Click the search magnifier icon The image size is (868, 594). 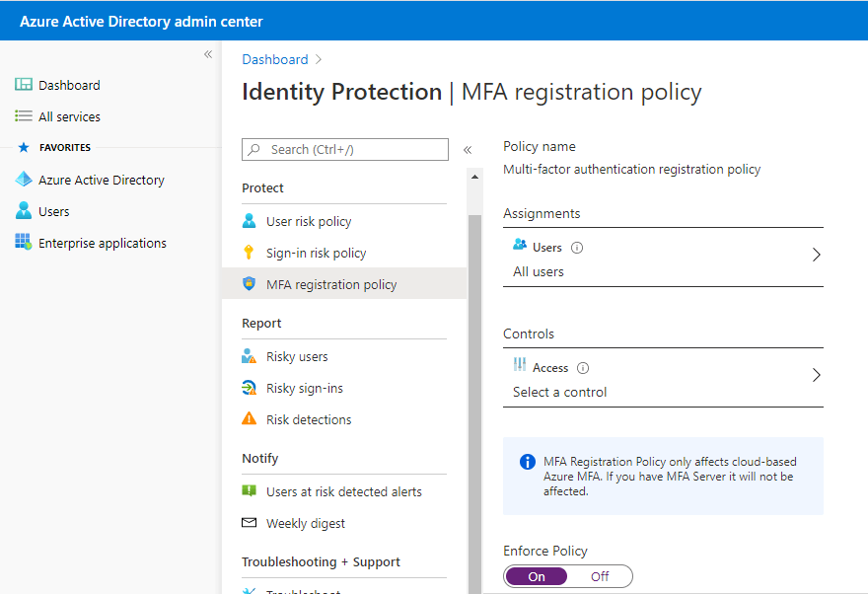(254, 149)
